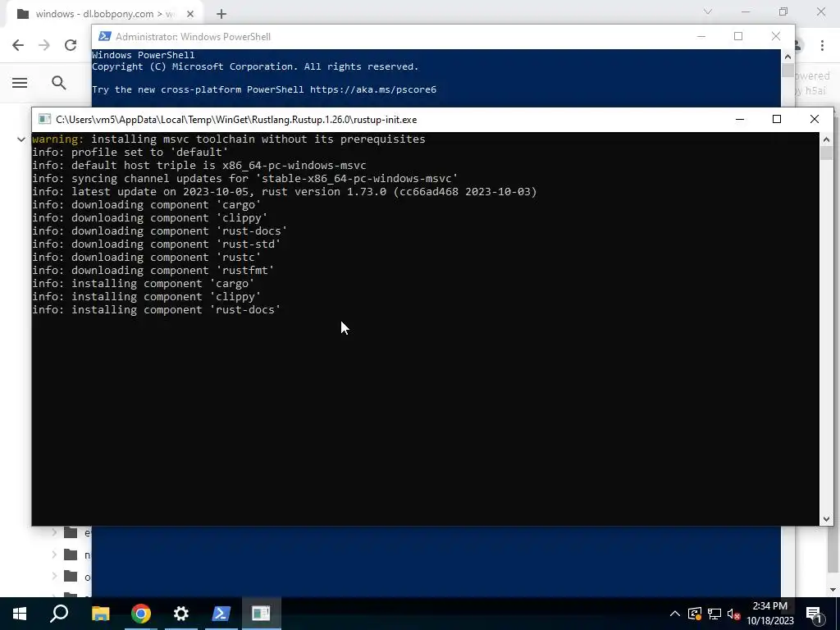This screenshot has width=840, height=630.
Task: Click rustup console scrollbar up arrow
Action: (826, 139)
